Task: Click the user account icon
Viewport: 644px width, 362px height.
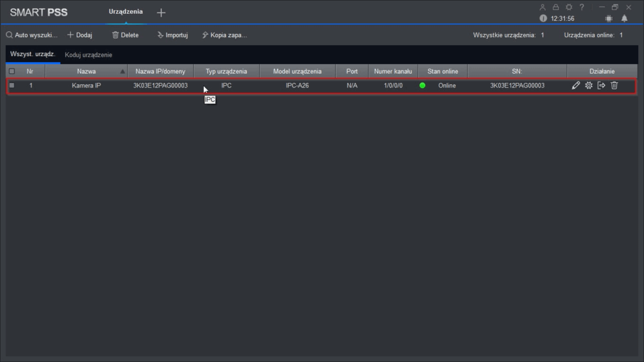Action: coord(543,7)
